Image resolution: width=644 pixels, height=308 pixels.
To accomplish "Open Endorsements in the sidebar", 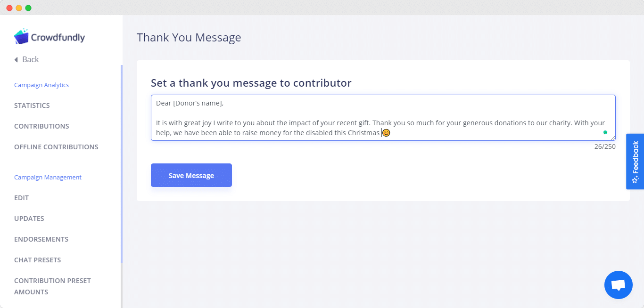I will [x=41, y=239].
